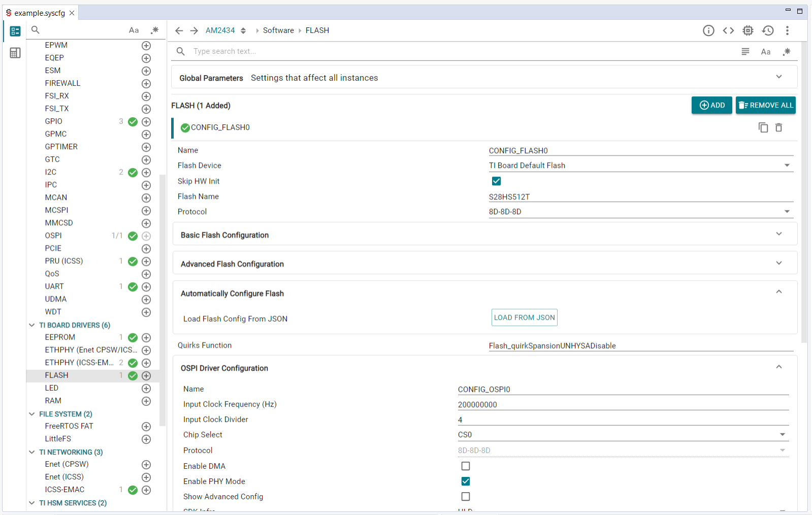Viewport: 812px width, 515px height.
Task: Click the device chip view icon
Action: pyautogui.click(x=748, y=30)
